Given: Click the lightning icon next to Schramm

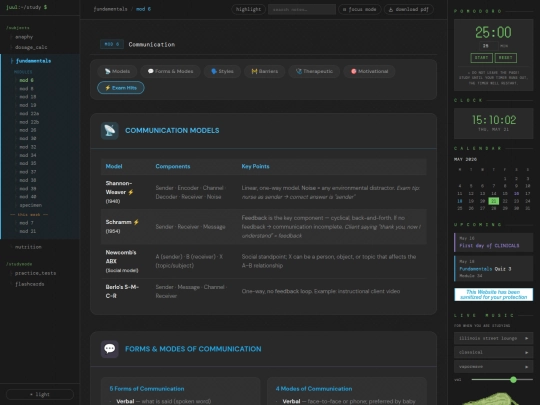Looking at the screenshot, I should coord(136,222).
